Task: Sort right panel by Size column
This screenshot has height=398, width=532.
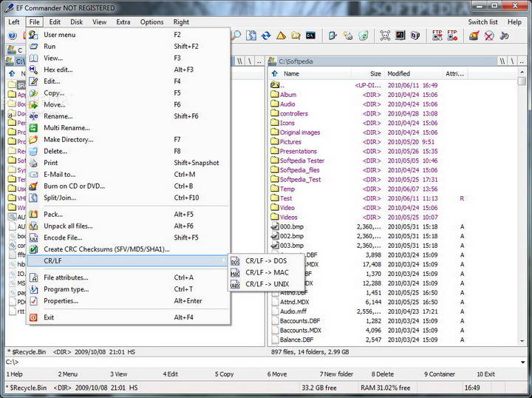Action: pos(375,74)
